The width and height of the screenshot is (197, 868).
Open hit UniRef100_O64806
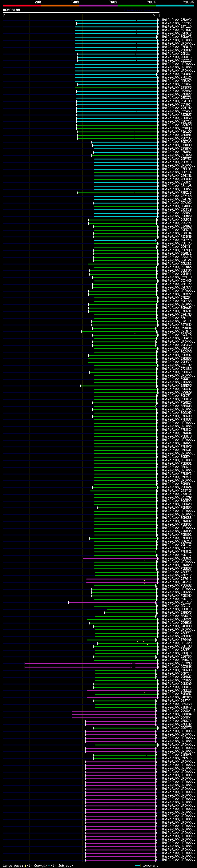[x=177, y=206]
